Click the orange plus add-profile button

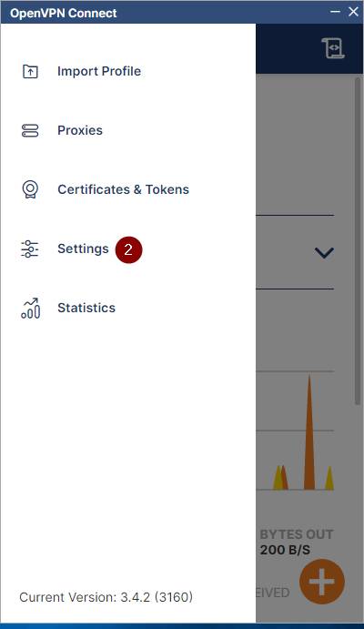pos(322,582)
